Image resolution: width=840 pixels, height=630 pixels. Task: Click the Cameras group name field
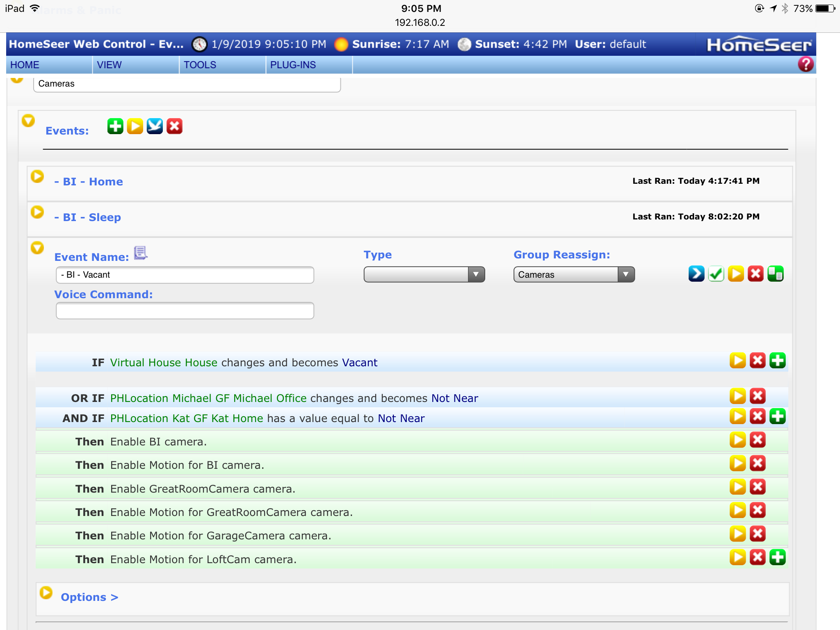point(187,84)
